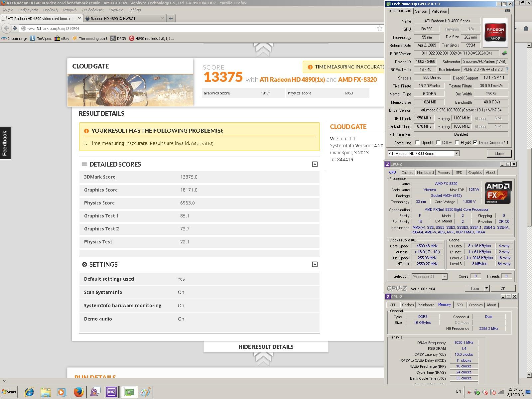The image size is (532, 399).
Task: Open the Caches tab in upper CPU-Z
Action: 407,173
